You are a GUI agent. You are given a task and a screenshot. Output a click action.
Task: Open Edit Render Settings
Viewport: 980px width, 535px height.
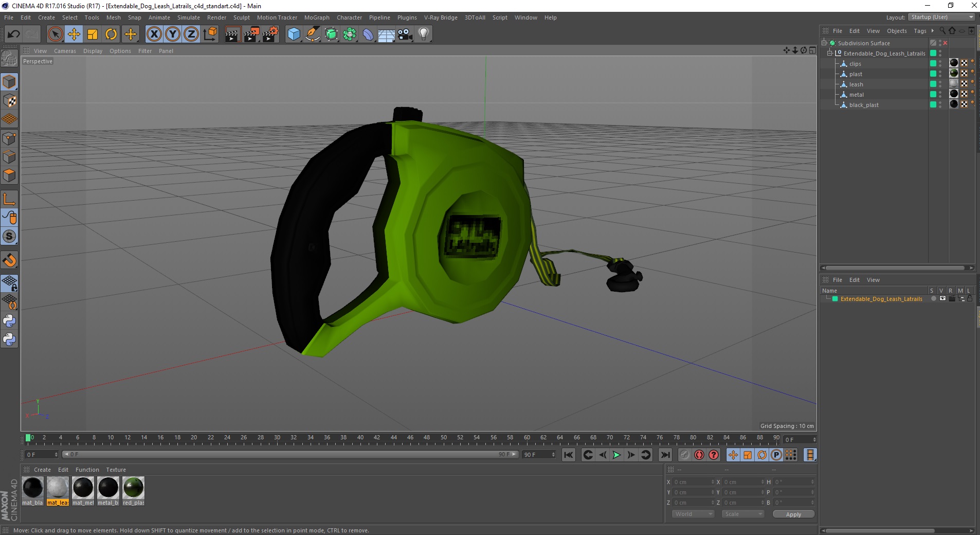tap(270, 34)
